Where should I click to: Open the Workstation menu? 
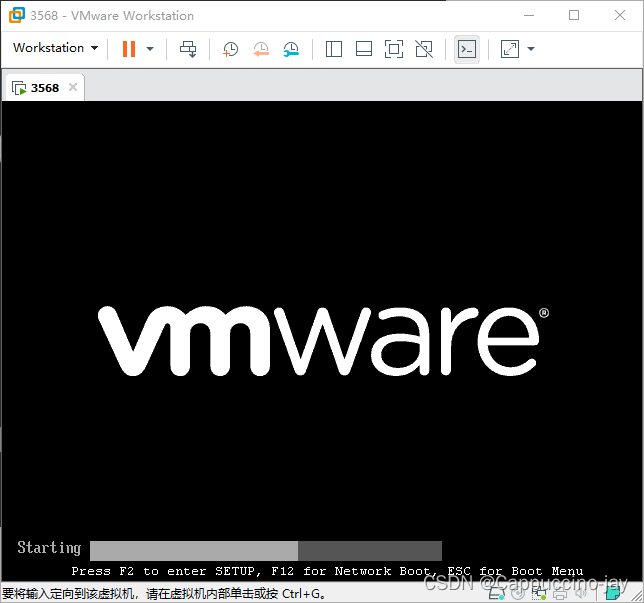(x=55, y=48)
